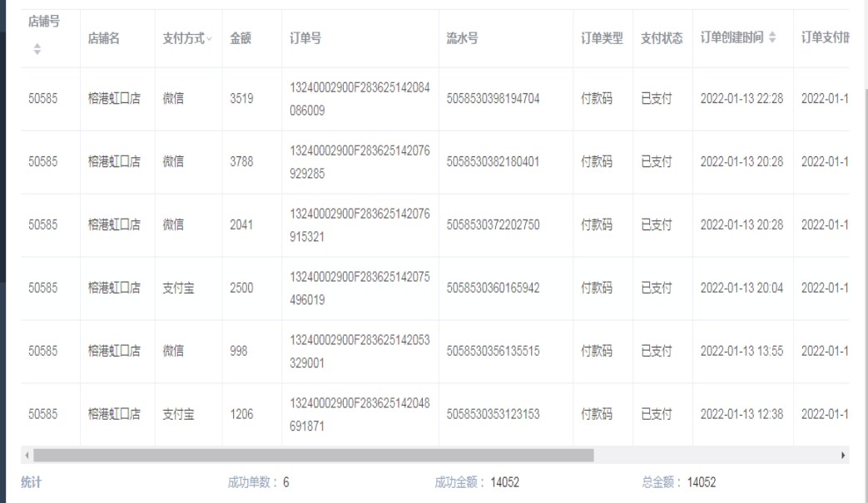868x503 pixels.
Task: Click the 支付状态 column header
Action: [662, 38]
